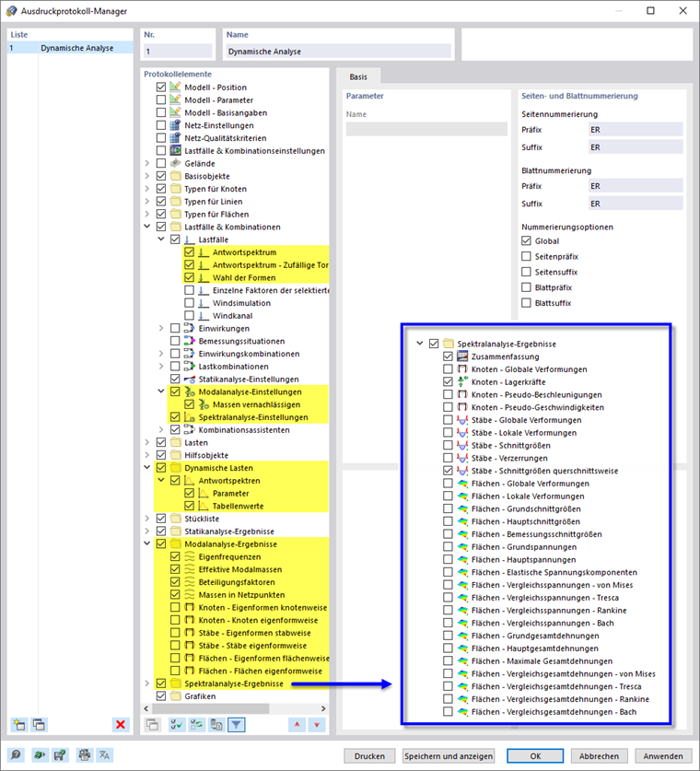Select the Stückliste tree row

coord(202,519)
